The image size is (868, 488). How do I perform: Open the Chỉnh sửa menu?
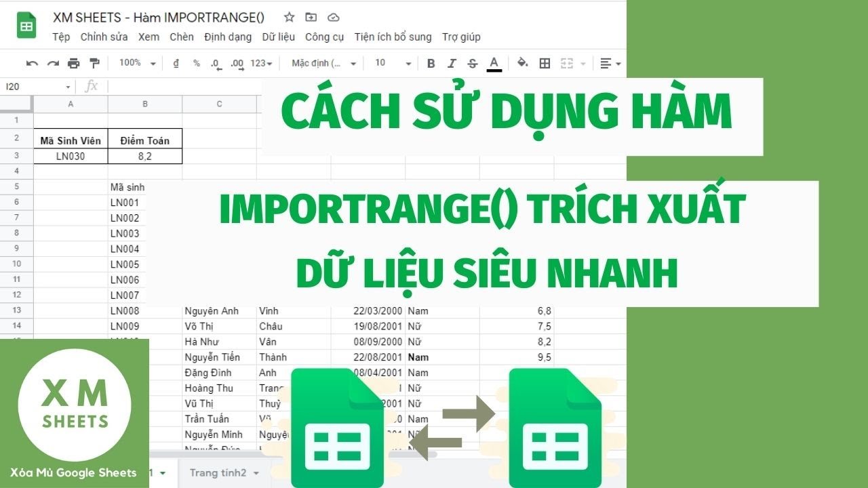tap(104, 37)
